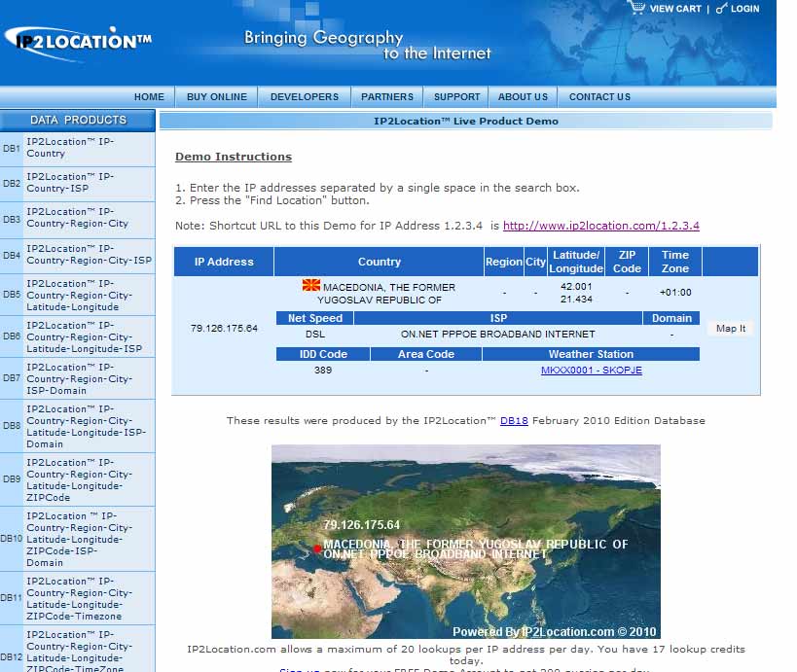Open ABOUT US menu
Screen dimensions: 797x672
[x=523, y=97]
